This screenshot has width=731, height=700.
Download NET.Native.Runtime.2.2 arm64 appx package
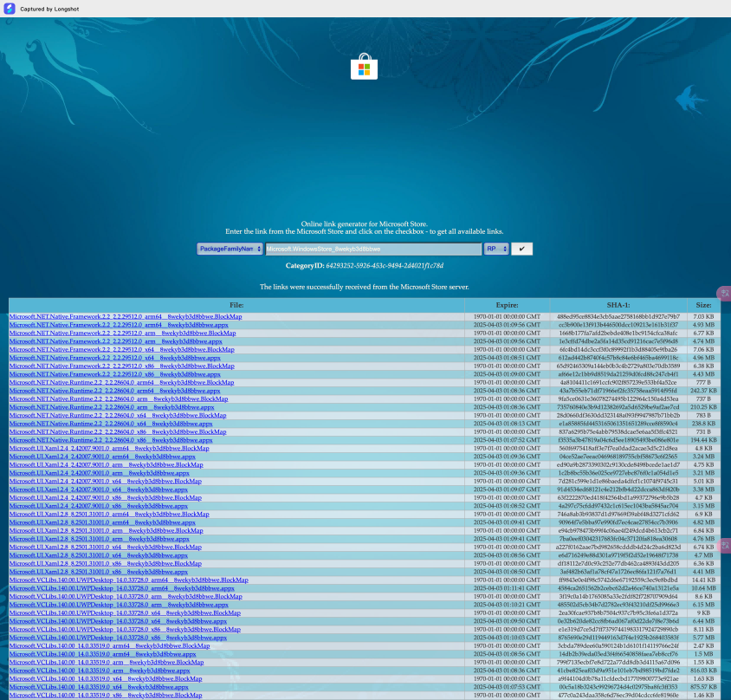pos(114,391)
